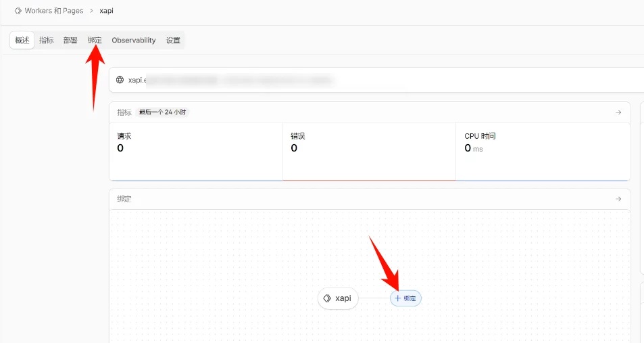
Task: Select the 错误 metric card
Action: tap(369, 152)
